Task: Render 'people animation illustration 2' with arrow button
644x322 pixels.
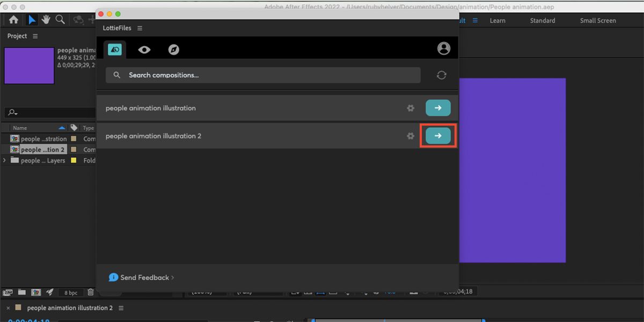Action: 438,136
